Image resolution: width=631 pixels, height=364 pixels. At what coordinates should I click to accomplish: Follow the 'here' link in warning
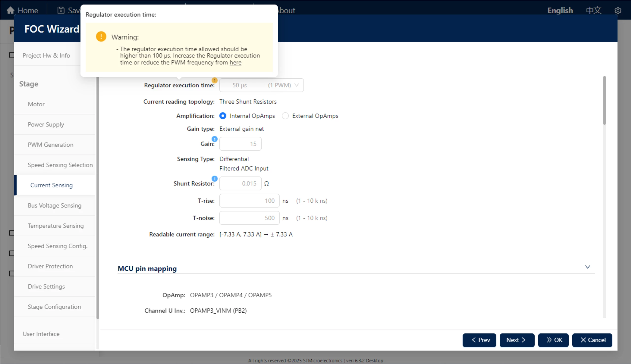pos(235,63)
